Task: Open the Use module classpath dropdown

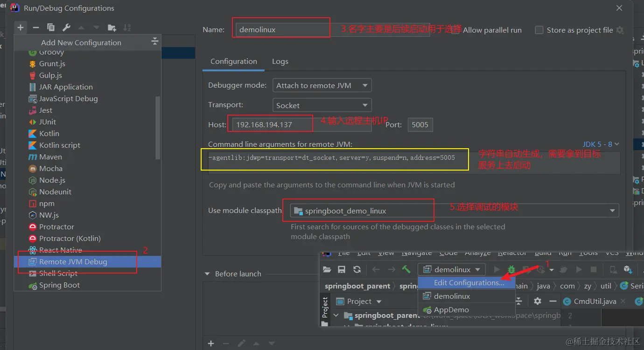Action: pyautogui.click(x=455, y=211)
